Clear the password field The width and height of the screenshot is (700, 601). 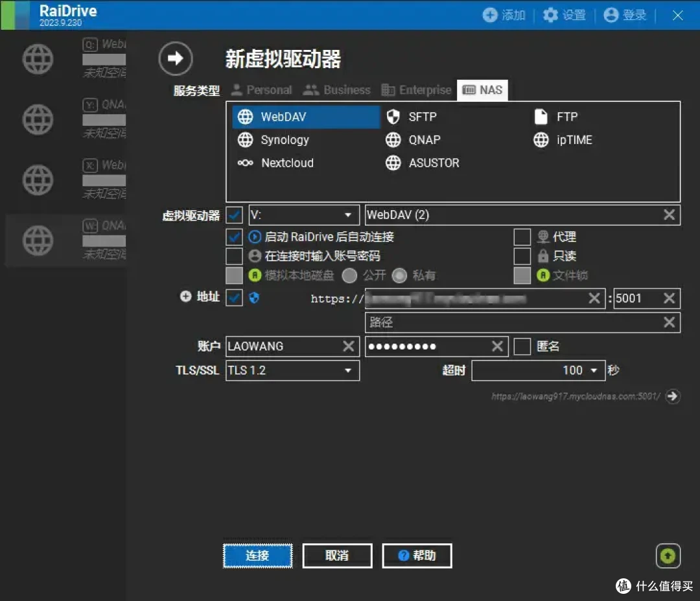click(497, 346)
